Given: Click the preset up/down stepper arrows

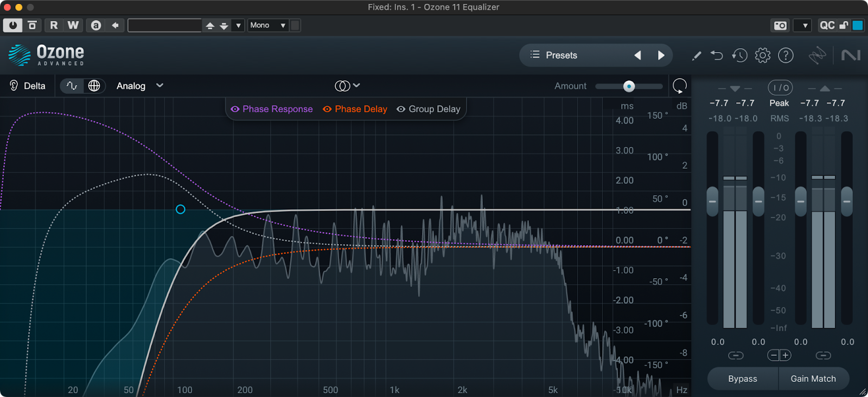Looking at the screenshot, I should pos(216,25).
